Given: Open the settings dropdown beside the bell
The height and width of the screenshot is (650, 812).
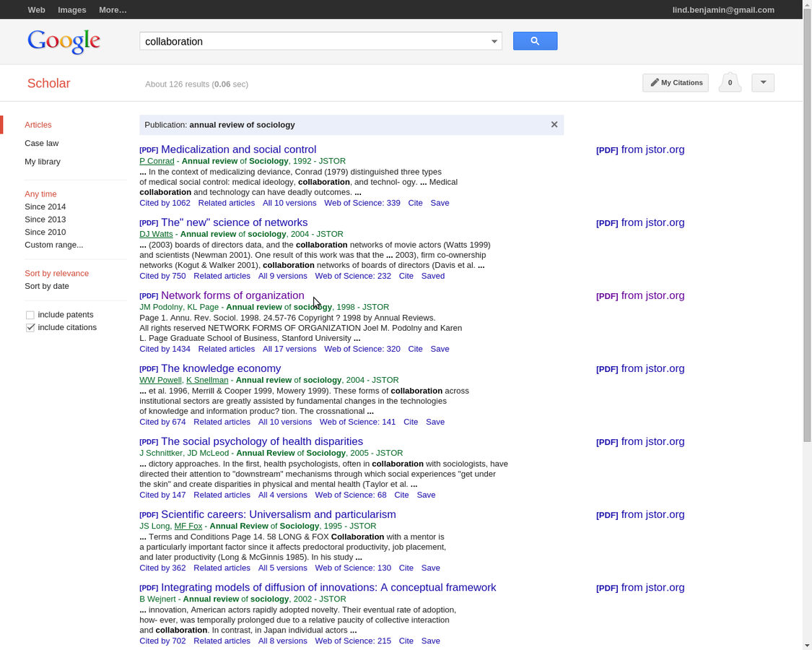Looking at the screenshot, I should click(763, 83).
